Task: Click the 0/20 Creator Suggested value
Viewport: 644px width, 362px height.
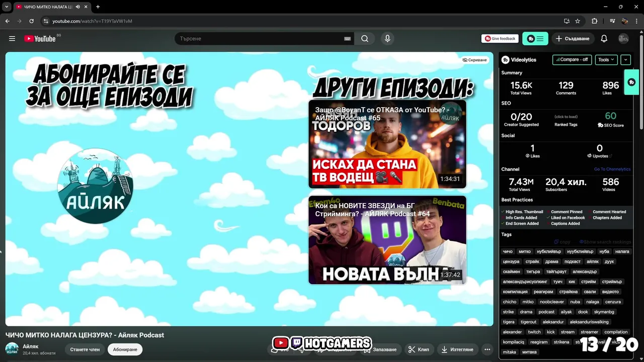Action: 521,116
